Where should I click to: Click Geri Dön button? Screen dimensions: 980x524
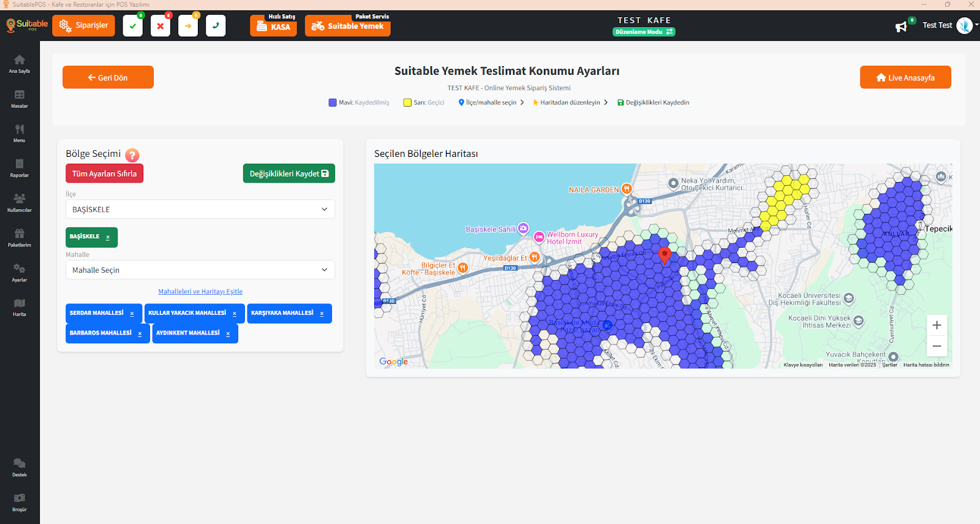pyautogui.click(x=108, y=77)
